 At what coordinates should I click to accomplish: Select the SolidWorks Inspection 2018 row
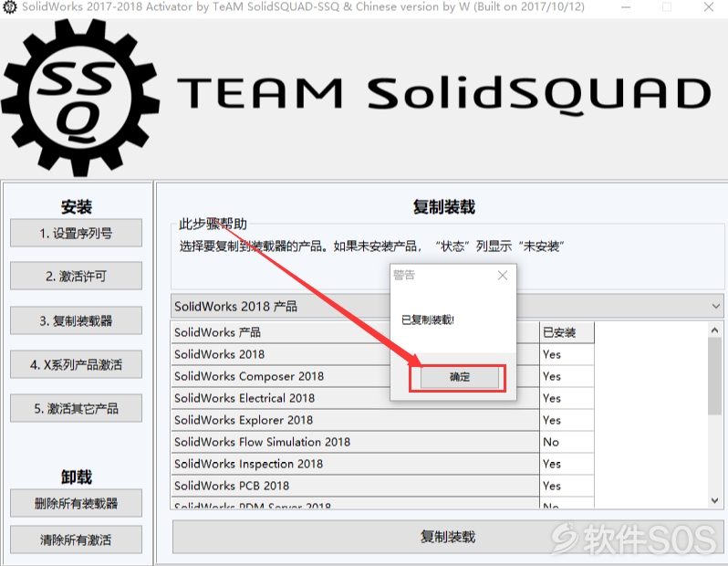point(355,464)
